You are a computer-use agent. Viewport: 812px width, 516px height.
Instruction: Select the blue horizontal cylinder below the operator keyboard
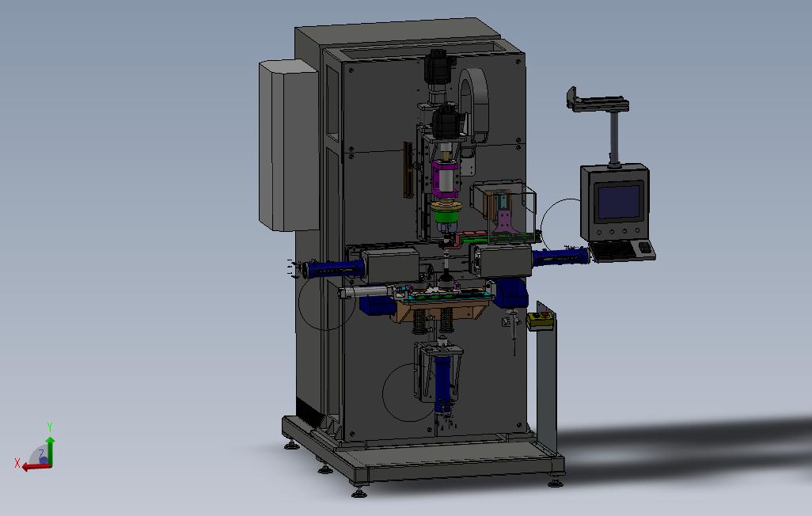point(561,256)
